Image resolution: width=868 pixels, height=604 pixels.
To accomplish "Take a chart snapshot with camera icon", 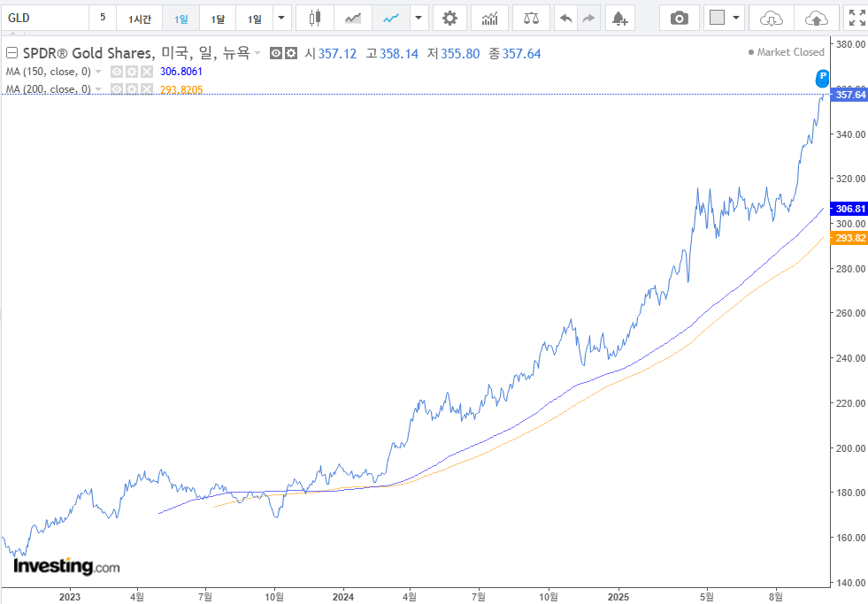I will click(680, 19).
